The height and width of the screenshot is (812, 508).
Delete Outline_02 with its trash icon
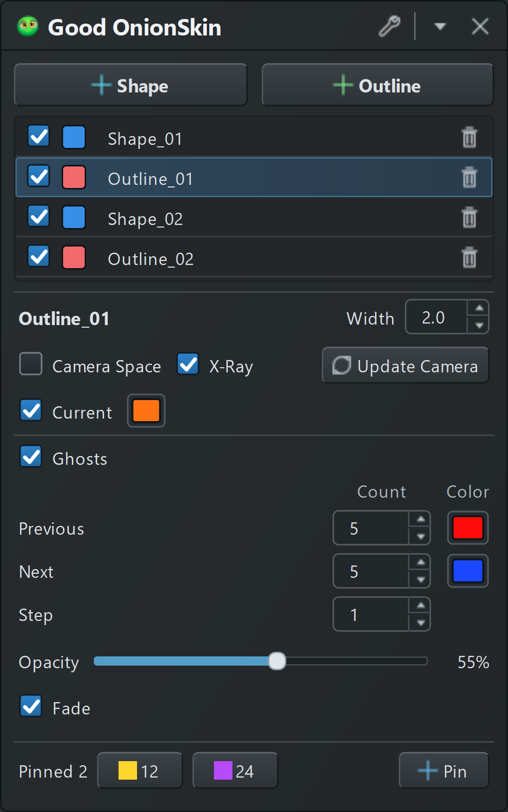point(470,257)
